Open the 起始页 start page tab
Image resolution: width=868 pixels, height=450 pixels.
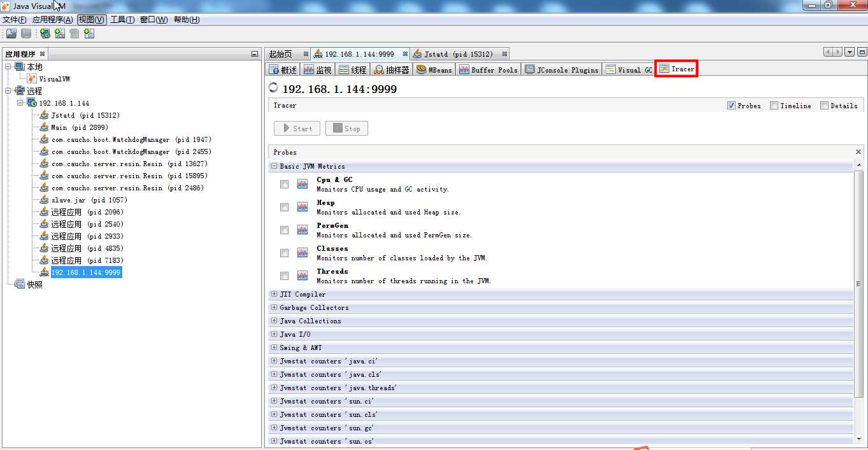(288, 54)
